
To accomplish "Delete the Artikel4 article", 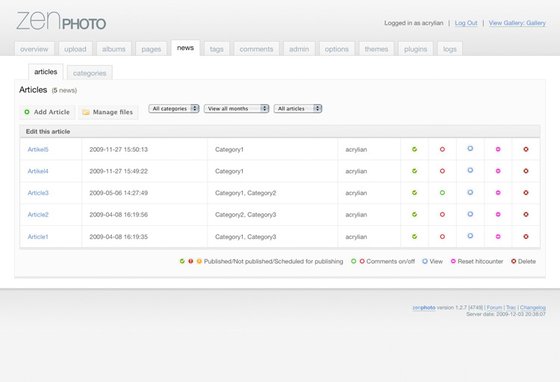I will pos(526,171).
